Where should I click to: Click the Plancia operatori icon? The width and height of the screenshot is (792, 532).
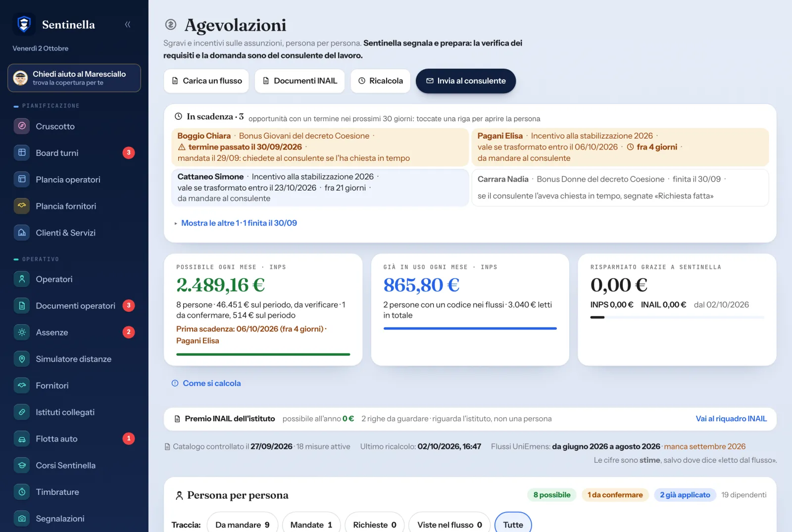22,180
